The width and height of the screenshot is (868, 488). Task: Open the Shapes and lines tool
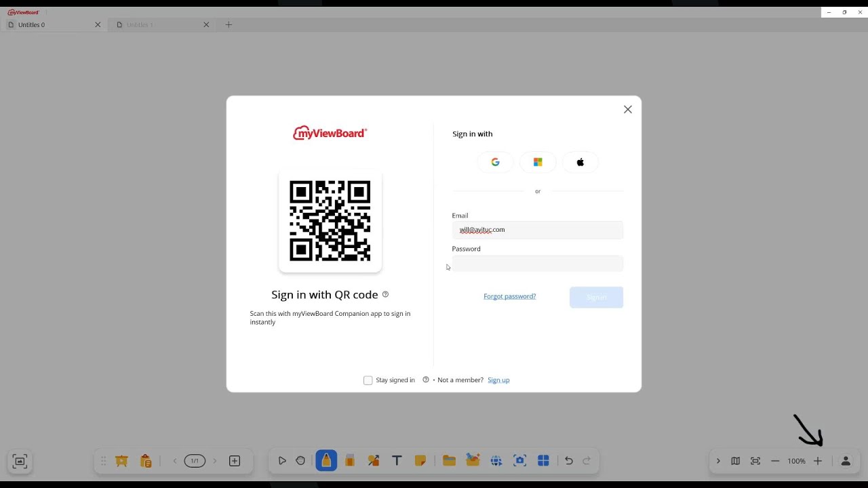click(374, 461)
